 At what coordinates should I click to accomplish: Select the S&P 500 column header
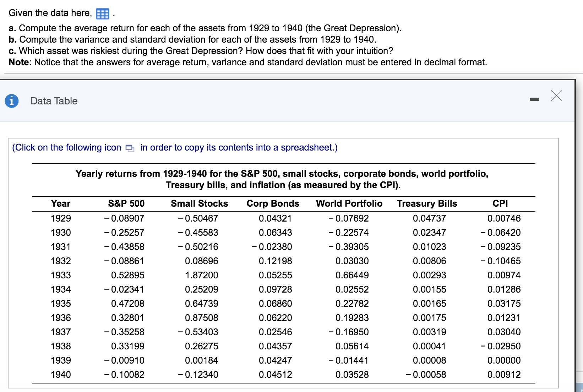(x=126, y=203)
